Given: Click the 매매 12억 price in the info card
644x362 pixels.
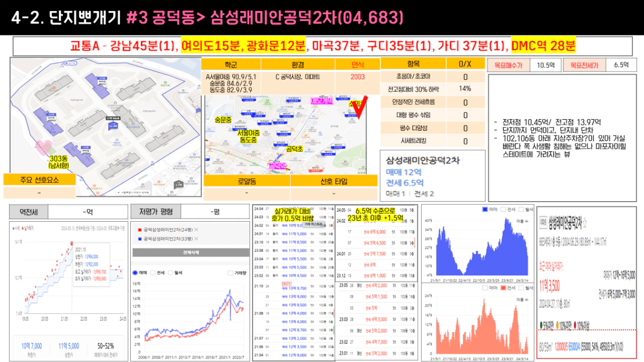Looking at the screenshot, I should pyautogui.click(x=404, y=173).
